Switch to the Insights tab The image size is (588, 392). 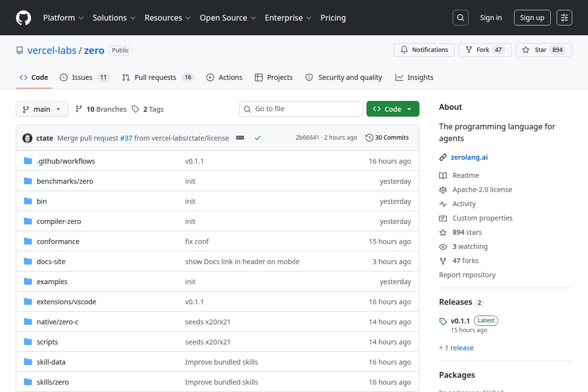tap(415, 77)
